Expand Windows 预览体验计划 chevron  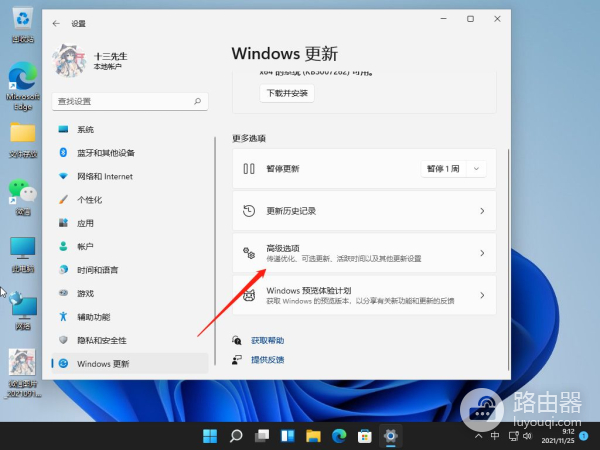pyautogui.click(x=482, y=295)
